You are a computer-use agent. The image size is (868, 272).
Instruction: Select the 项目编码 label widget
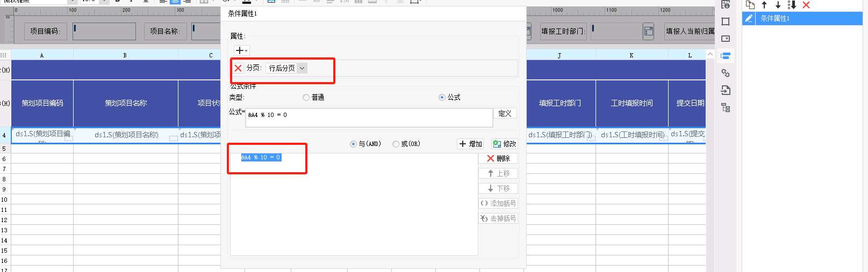46,31
